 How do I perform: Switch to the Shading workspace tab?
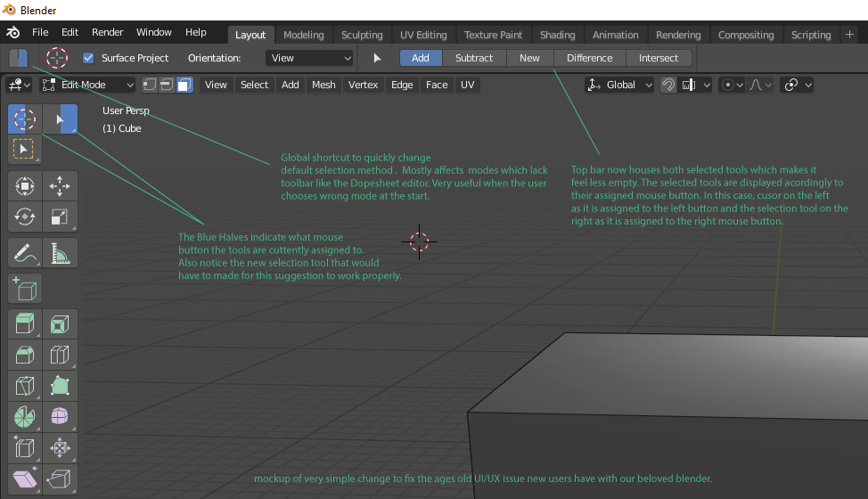(558, 35)
